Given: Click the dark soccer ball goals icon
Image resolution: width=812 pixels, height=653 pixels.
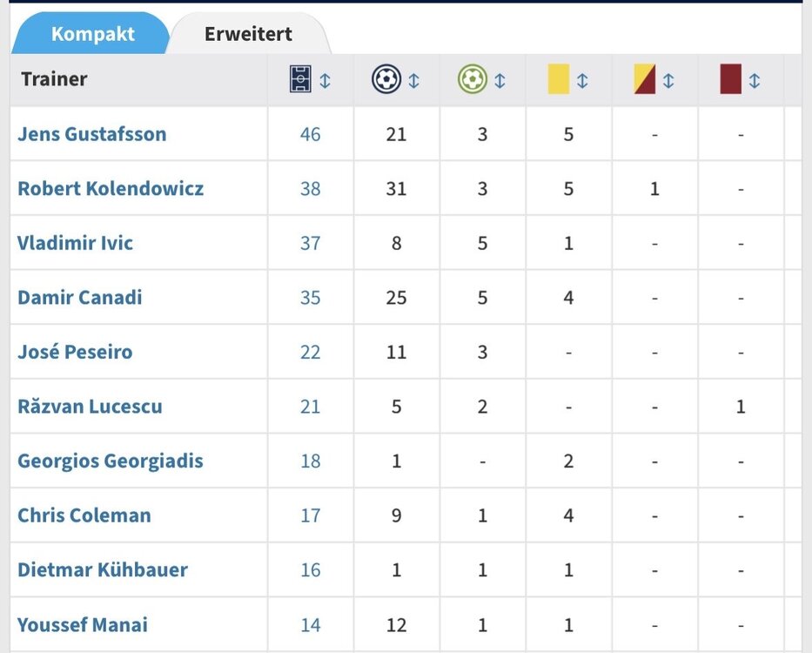Looking at the screenshot, I should (x=386, y=79).
